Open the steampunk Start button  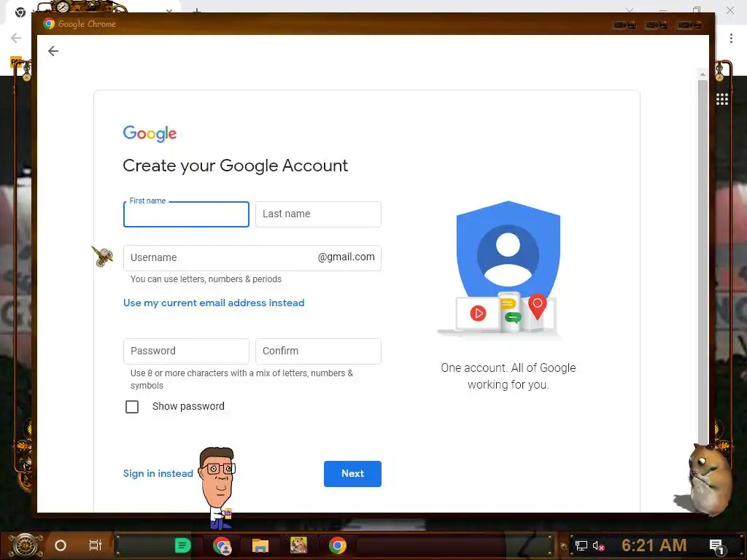26,545
